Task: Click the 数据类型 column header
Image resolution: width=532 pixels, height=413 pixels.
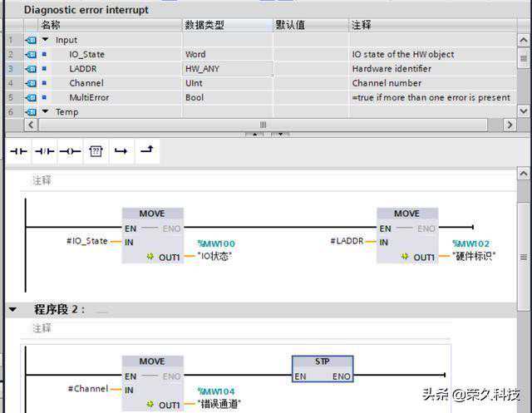Action: pyautogui.click(x=227, y=25)
